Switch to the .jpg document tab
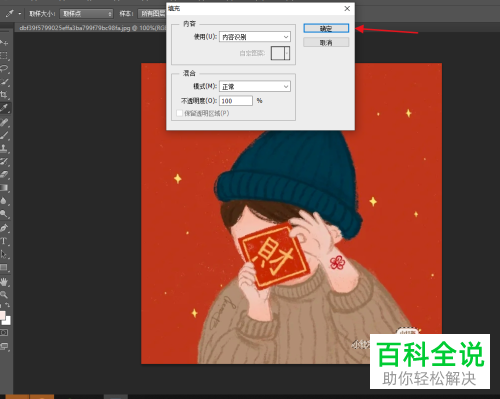 (90, 28)
